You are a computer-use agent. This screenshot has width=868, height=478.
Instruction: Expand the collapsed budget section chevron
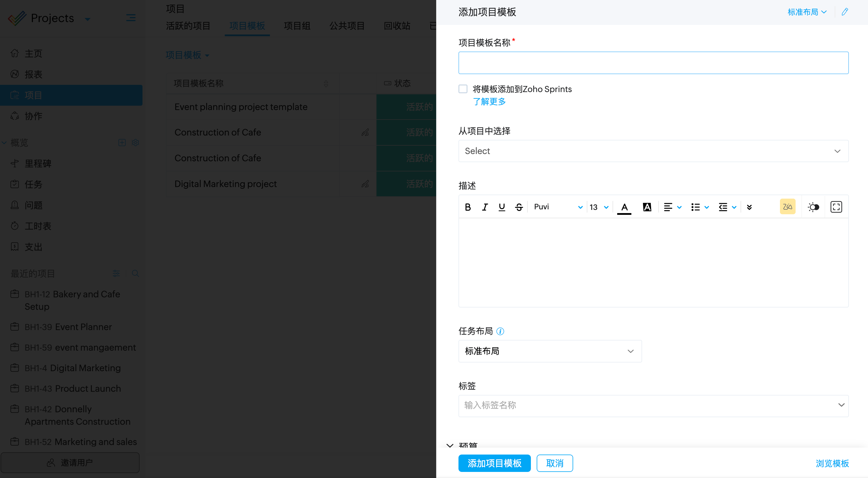point(450,445)
